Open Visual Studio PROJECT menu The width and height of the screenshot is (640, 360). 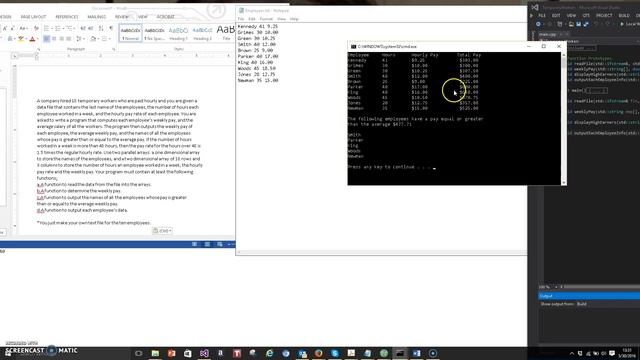(604, 16)
